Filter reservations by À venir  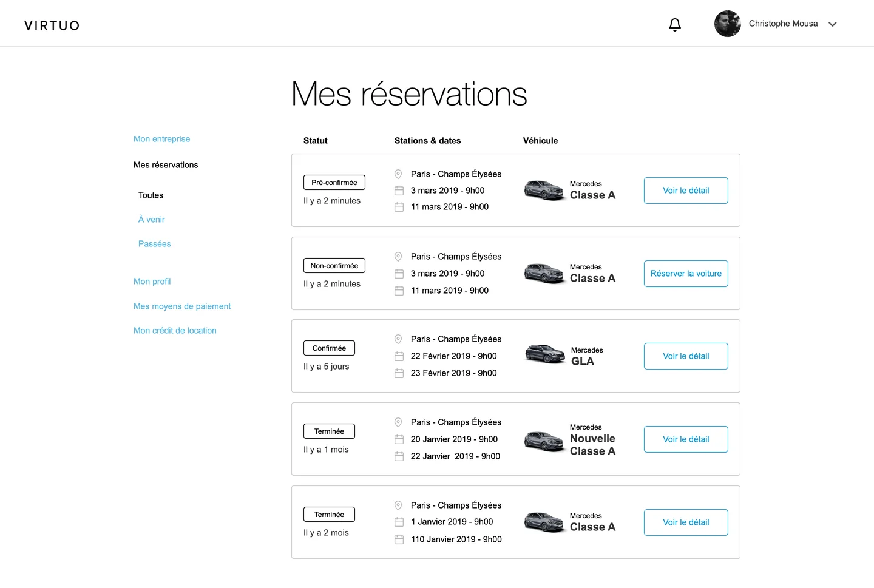click(x=152, y=220)
